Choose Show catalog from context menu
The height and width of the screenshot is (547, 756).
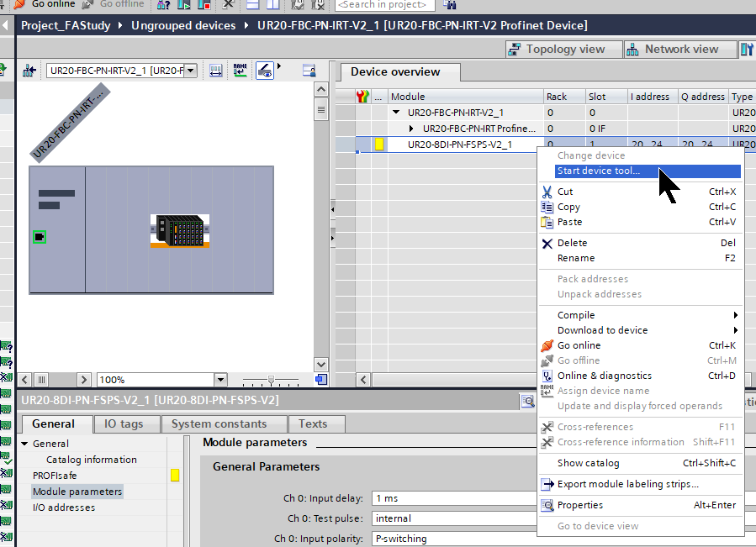tap(640, 463)
